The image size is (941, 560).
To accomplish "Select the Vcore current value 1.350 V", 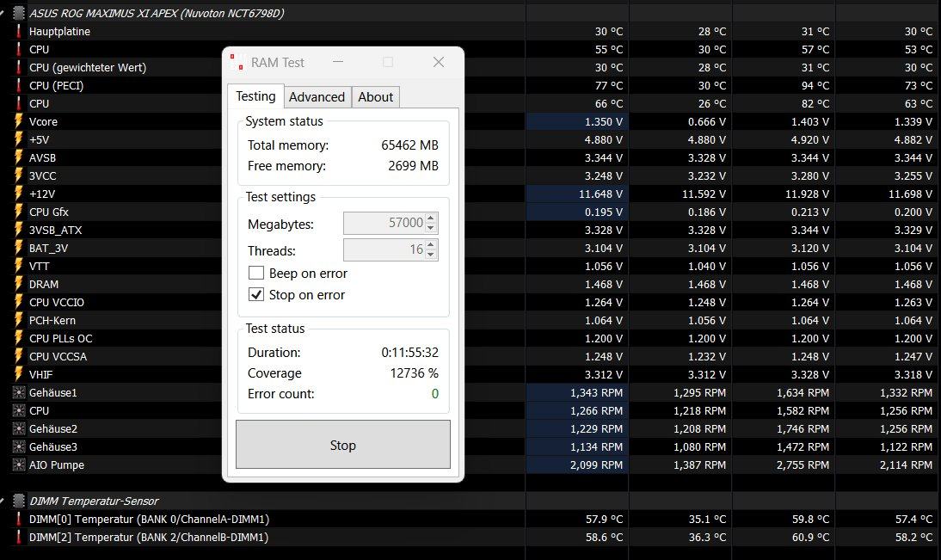I will click(577, 121).
